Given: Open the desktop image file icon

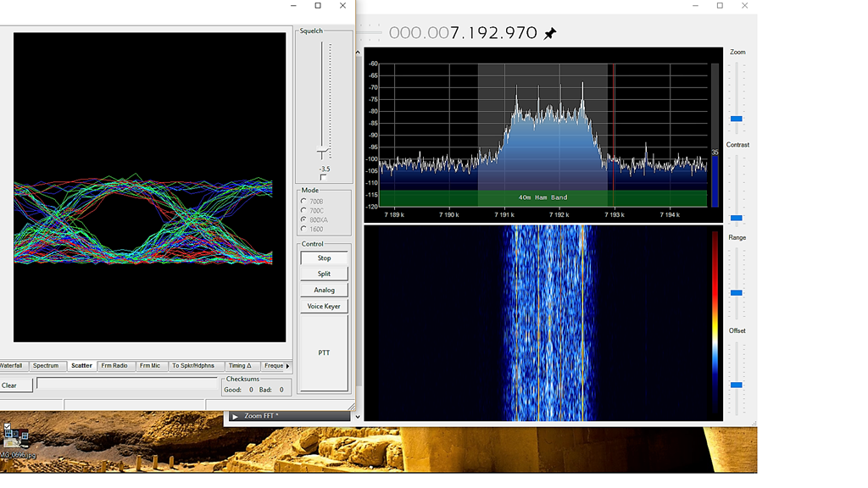Looking at the screenshot, I should pos(16,437).
